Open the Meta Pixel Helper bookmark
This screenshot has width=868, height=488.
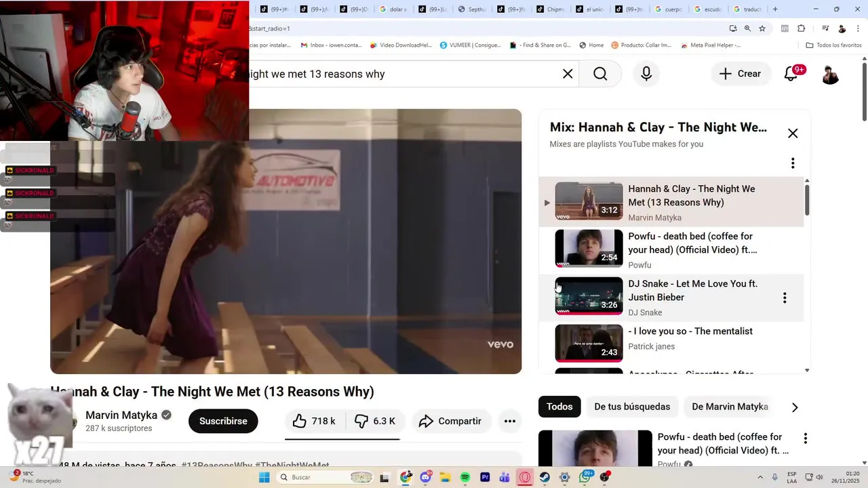pyautogui.click(x=710, y=45)
